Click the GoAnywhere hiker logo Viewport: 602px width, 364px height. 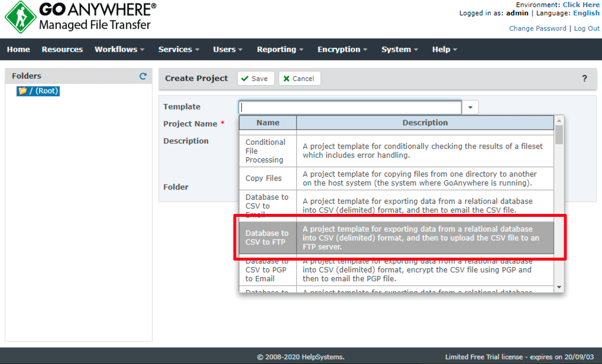(x=20, y=17)
